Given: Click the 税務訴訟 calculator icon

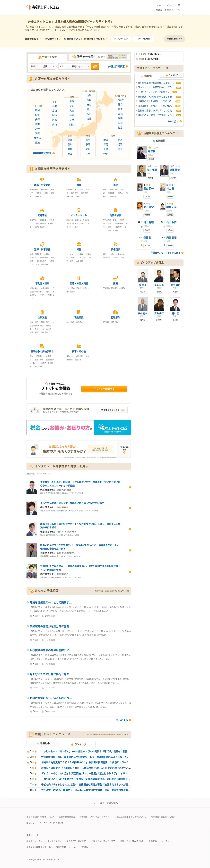Looking at the screenshot, I should tap(79, 312).
